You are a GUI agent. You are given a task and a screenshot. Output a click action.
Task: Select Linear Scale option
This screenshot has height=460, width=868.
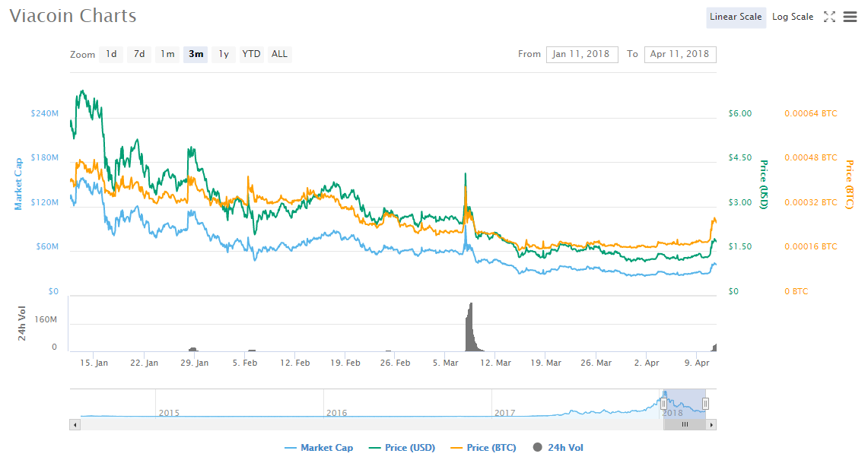735,17
